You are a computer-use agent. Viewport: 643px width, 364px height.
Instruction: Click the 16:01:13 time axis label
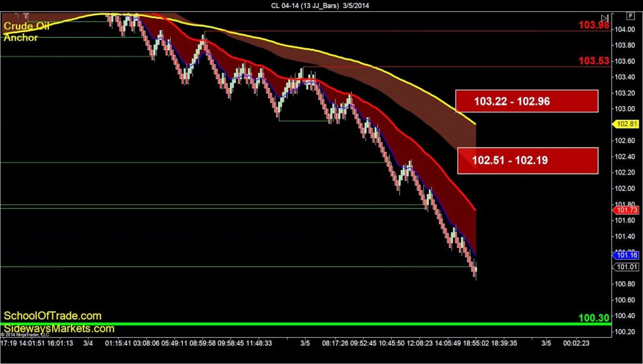click(x=60, y=343)
